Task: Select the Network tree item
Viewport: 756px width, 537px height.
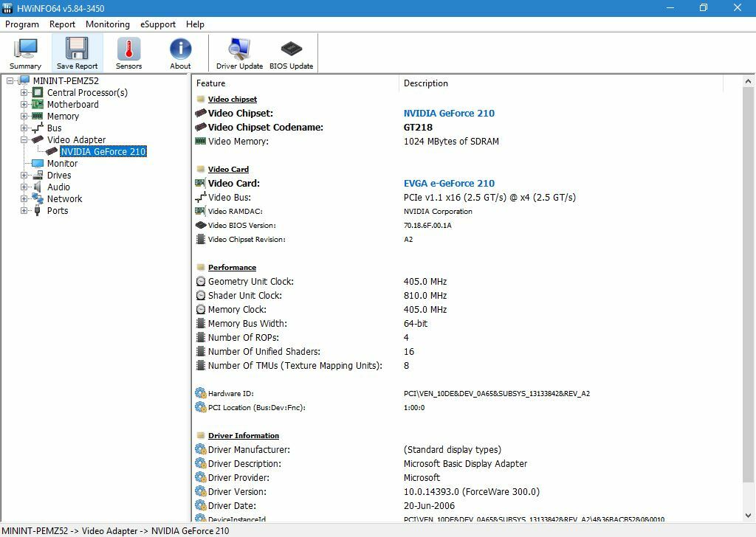Action: (64, 199)
